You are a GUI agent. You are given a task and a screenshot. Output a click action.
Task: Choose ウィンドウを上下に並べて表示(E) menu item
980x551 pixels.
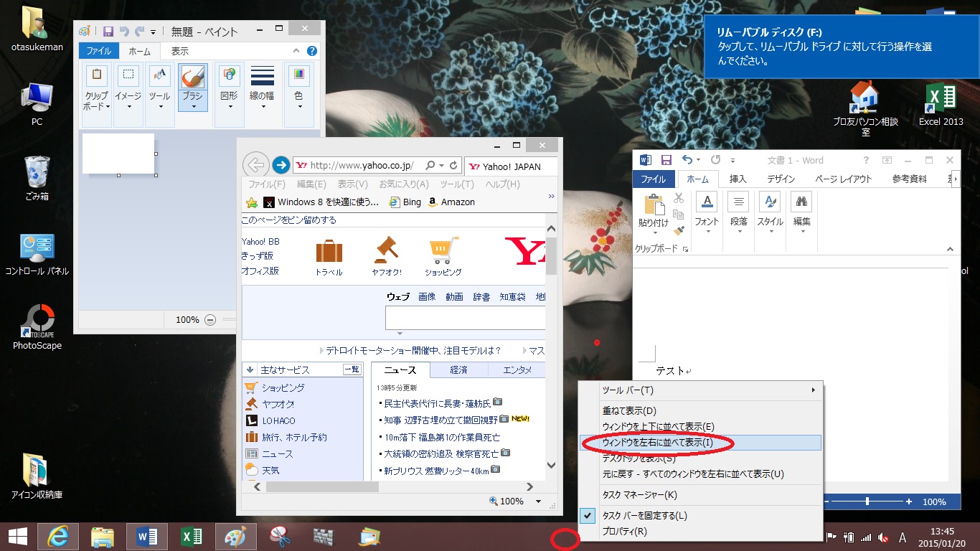point(701,427)
